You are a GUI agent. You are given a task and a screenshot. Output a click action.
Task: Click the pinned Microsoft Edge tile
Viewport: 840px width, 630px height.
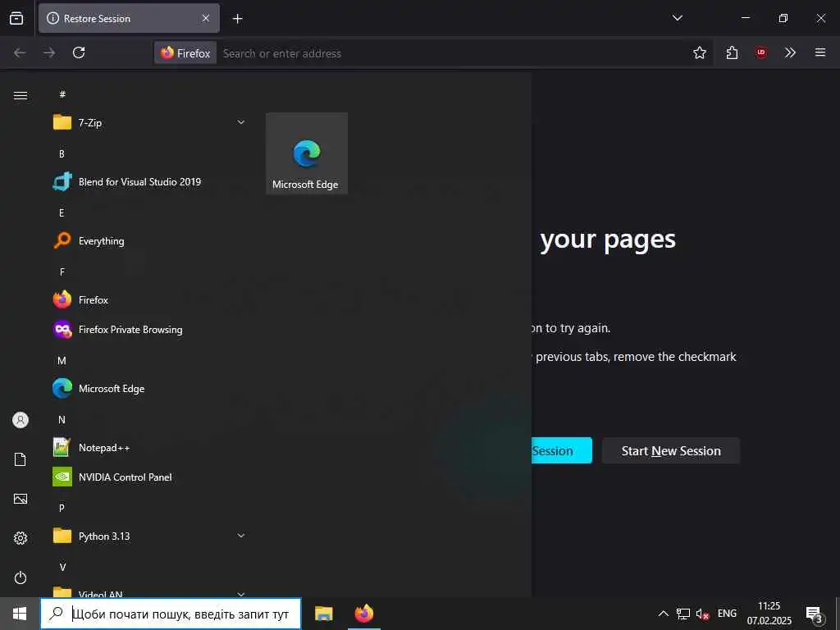[307, 153]
